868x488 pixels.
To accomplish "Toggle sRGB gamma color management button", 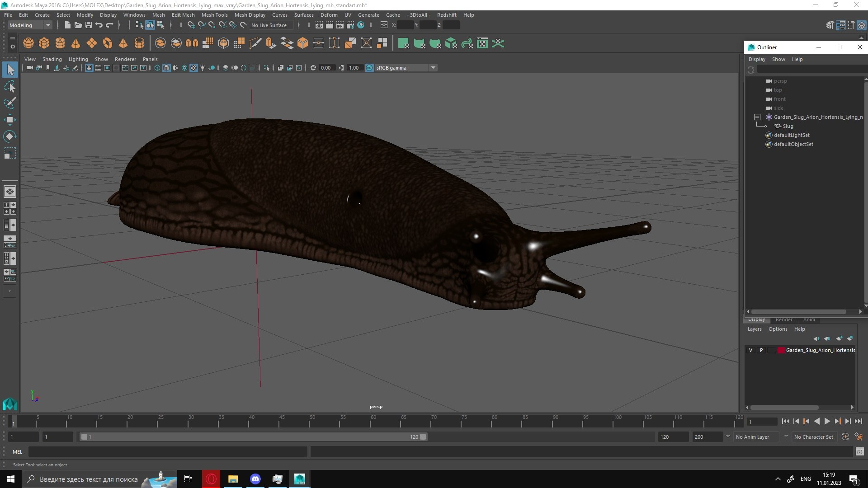I will point(369,68).
